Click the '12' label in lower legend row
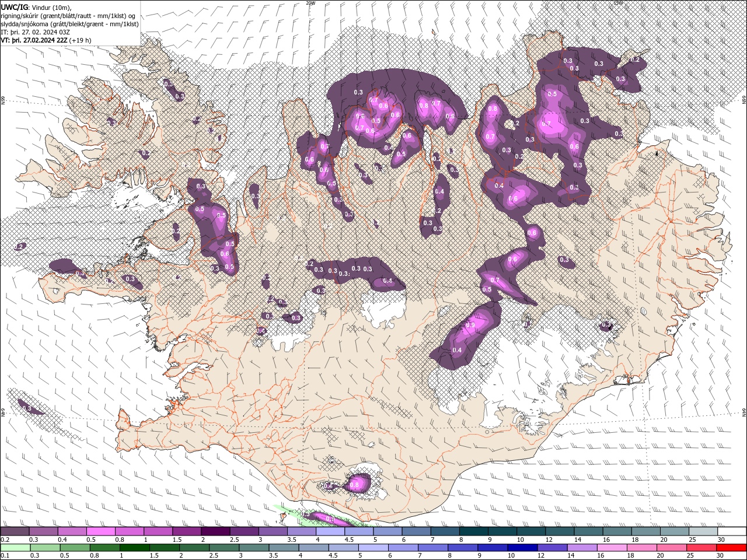Viewport: 747px width, 560px height. [x=541, y=555]
